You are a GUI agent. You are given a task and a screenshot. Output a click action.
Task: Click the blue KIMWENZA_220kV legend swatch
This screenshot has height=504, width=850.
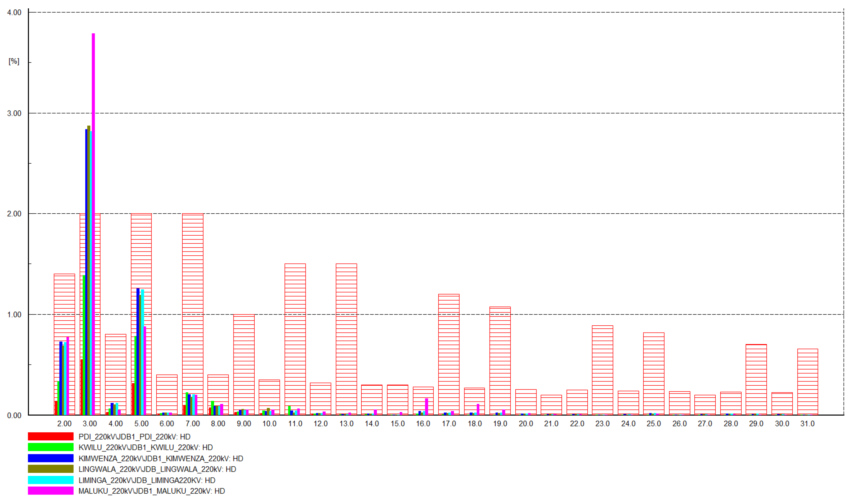point(51,458)
